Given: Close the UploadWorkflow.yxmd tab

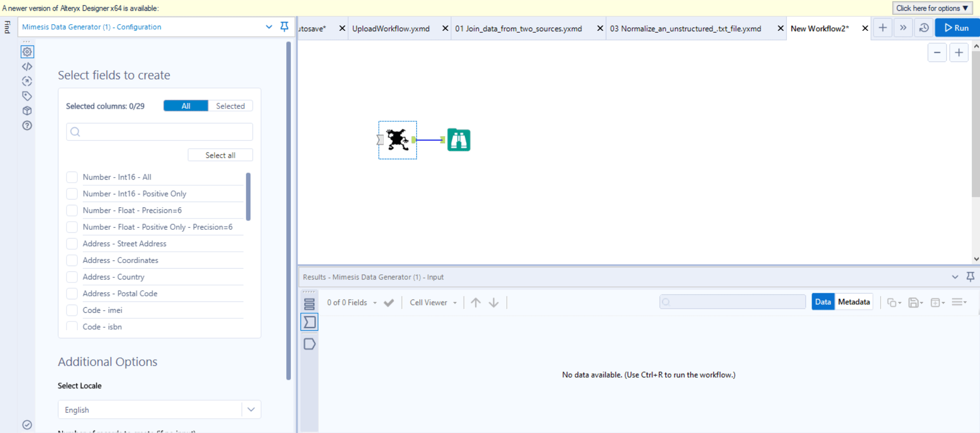Looking at the screenshot, I should [x=445, y=28].
